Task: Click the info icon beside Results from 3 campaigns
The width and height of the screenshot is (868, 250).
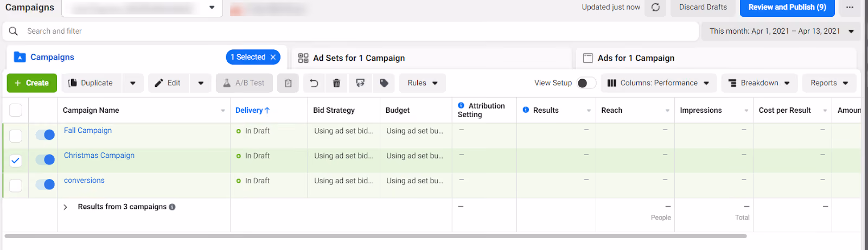Action: (x=172, y=207)
